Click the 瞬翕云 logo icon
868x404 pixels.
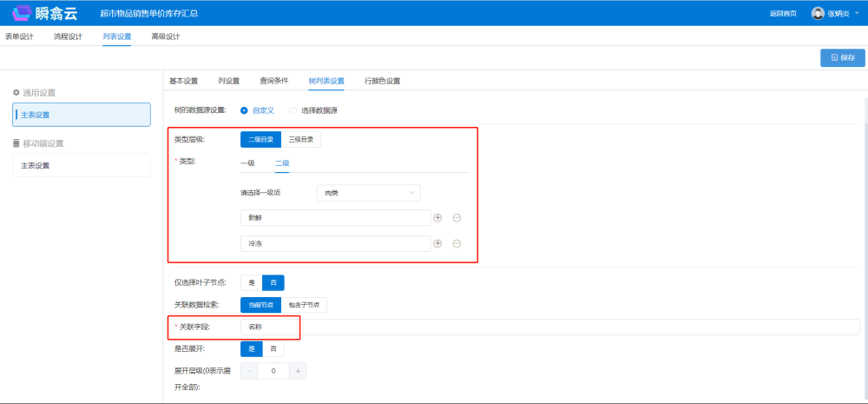click(22, 13)
